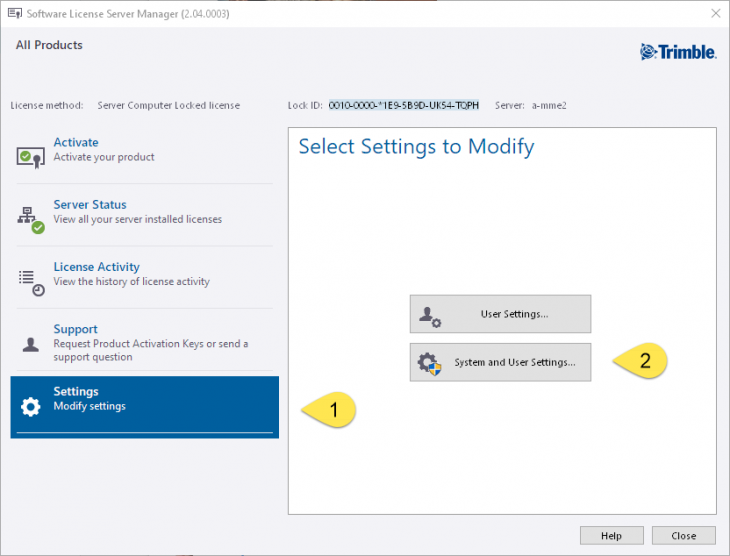The width and height of the screenshot is (730, 556).
Task: Click the 'Server:' label
Action: (510, 105)
